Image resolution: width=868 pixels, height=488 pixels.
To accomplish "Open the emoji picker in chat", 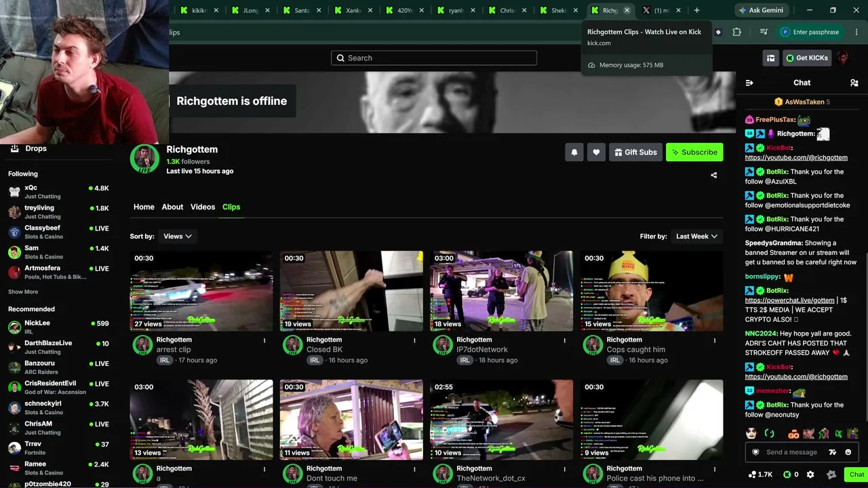I will 848,452.
